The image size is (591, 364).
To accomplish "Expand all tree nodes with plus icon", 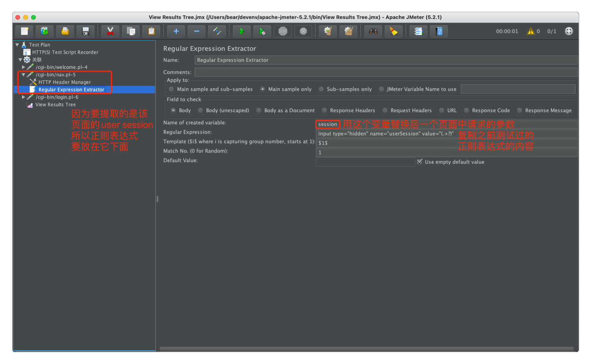I will pyautogui.click(x=176, y=31).
